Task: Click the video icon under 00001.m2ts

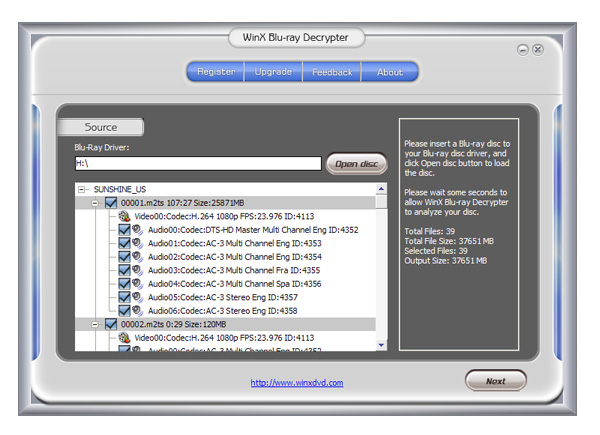Action: coord(124,216)
